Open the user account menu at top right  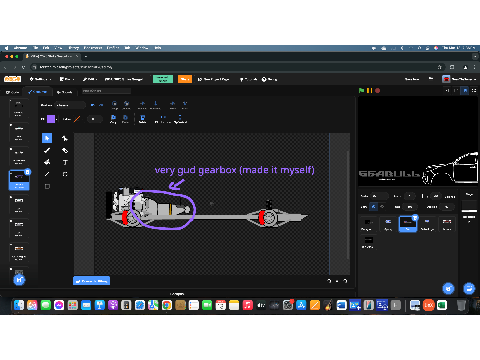tap(459, 79)
